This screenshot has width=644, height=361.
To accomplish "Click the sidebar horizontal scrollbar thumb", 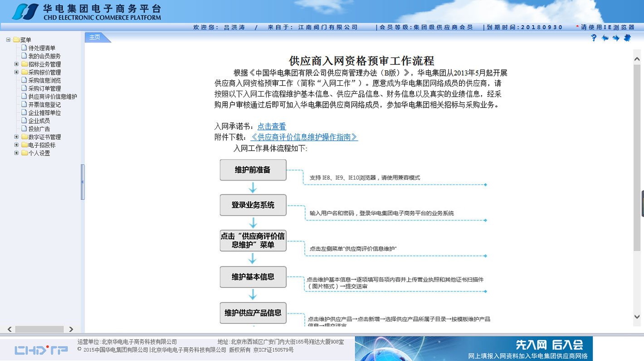I will [x=39, y=329].
